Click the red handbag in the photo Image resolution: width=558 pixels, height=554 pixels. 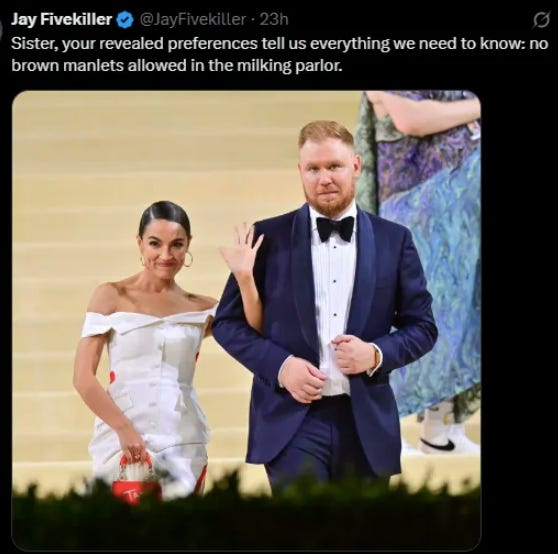click(x=136, y=477)
